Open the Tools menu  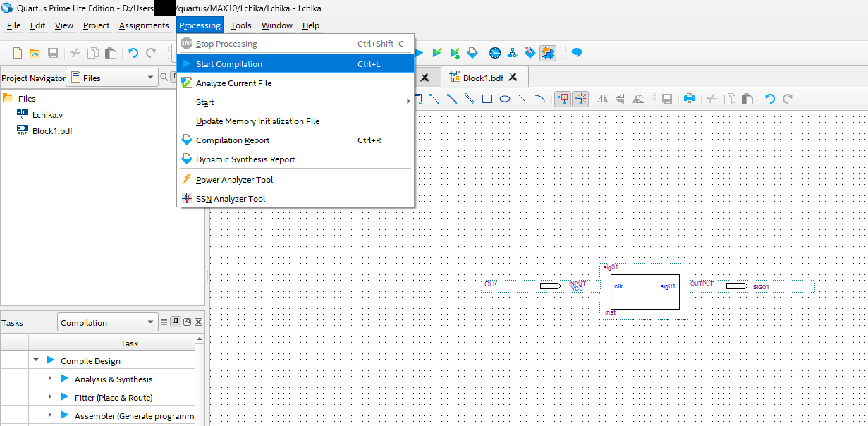tap(240, 25)
